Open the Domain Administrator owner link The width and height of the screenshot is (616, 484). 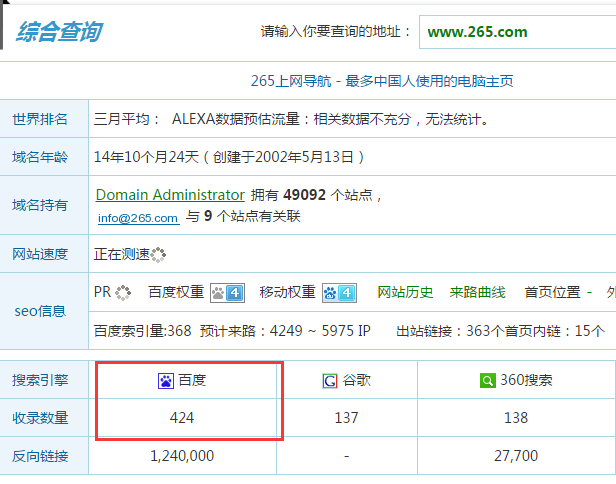coord(170,195)
